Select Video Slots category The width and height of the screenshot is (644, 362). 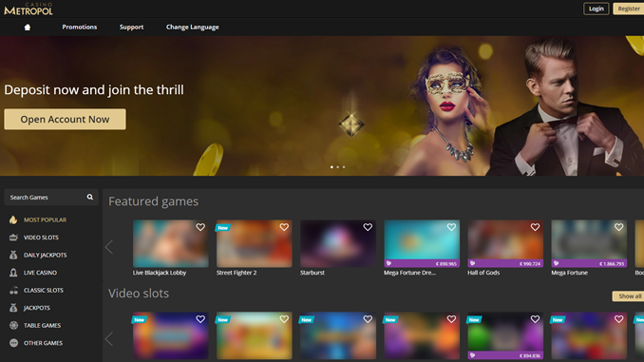(x=41, y=238)
